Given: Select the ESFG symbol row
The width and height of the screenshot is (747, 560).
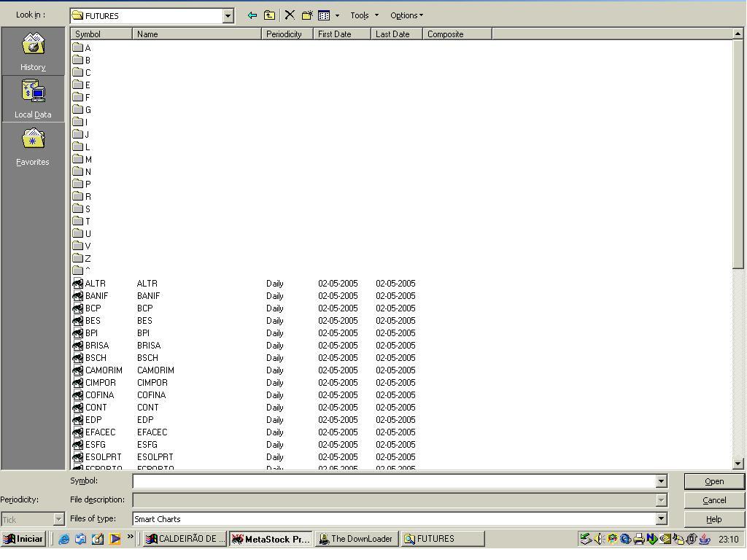Looking at the screenshot, I should click(96, 444).
